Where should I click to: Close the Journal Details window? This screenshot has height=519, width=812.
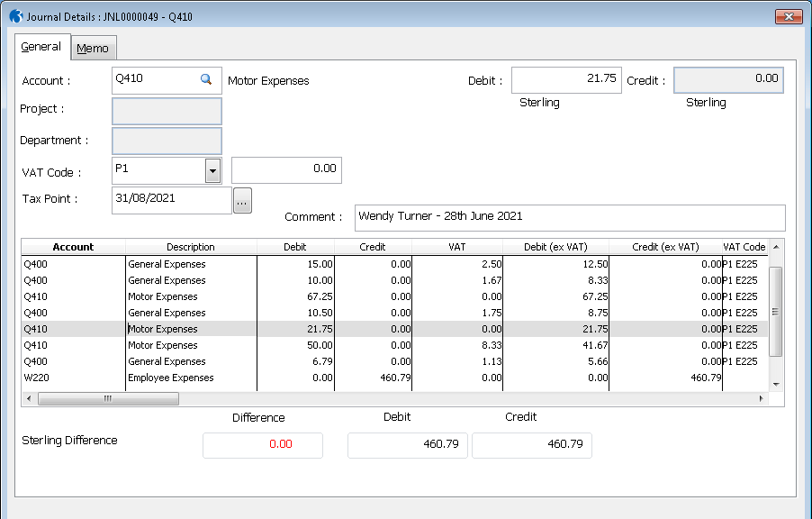(x=789, y=16)
